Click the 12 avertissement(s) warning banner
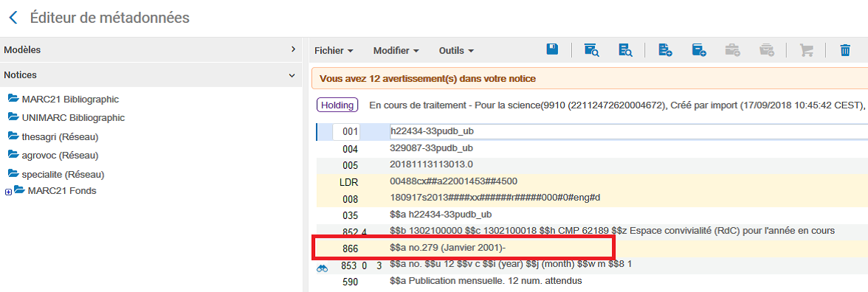 (x=590, y=78)
